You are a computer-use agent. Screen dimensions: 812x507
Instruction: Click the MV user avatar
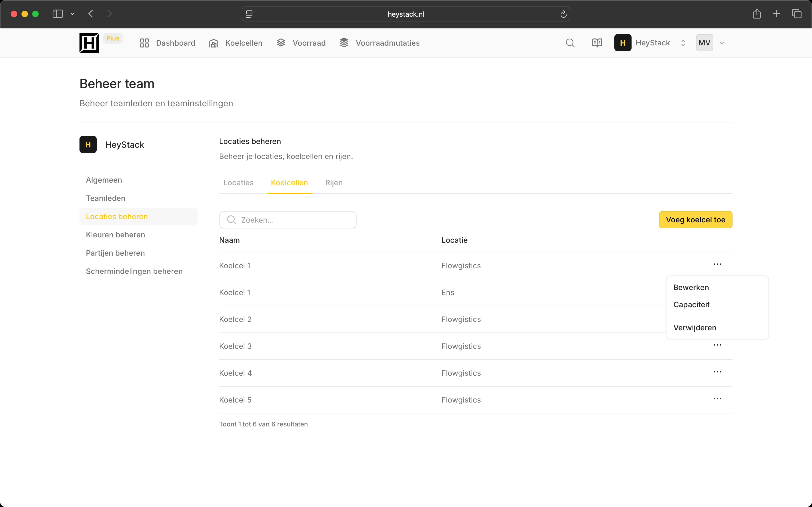pos(704,43)
